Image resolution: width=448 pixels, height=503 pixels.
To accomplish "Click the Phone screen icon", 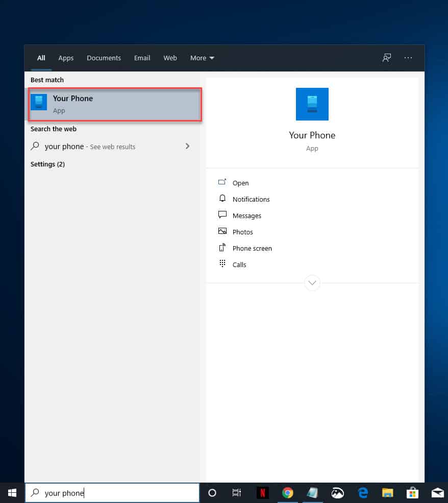I will [222, 247].
